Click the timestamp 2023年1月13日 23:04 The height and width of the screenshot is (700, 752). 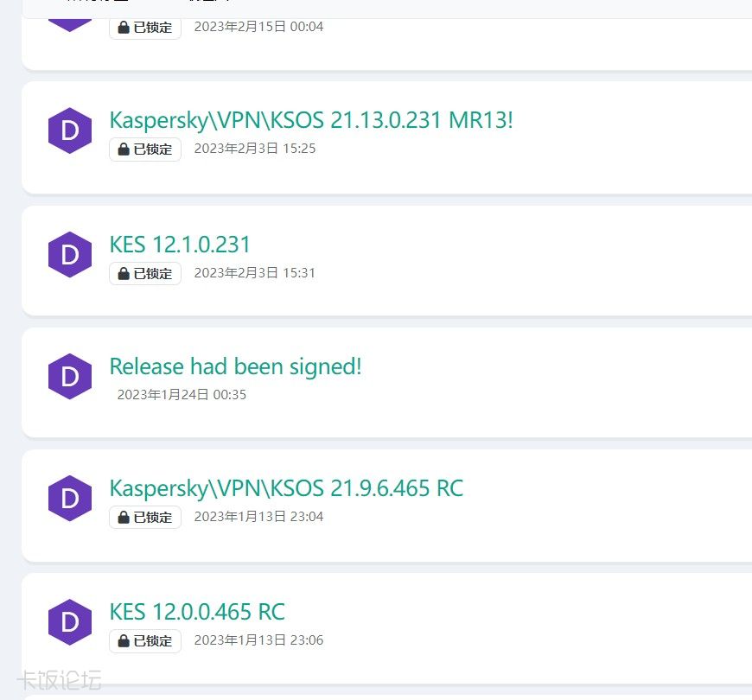[258, 517]
